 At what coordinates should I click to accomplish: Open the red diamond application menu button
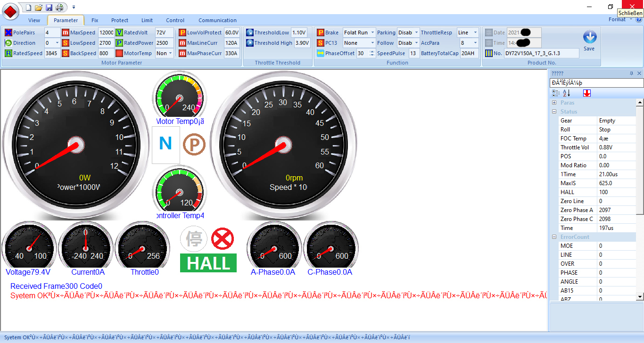tap(10, 11)
